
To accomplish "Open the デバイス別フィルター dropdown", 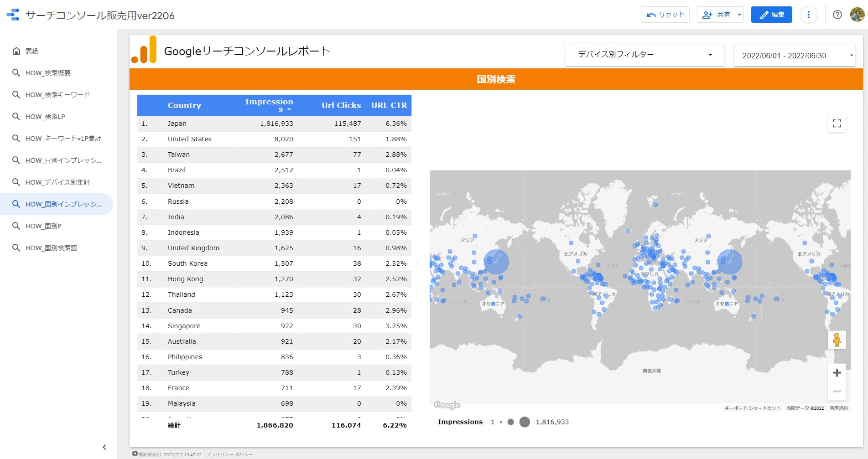I will pyautogui.click(x=645, y=55).
